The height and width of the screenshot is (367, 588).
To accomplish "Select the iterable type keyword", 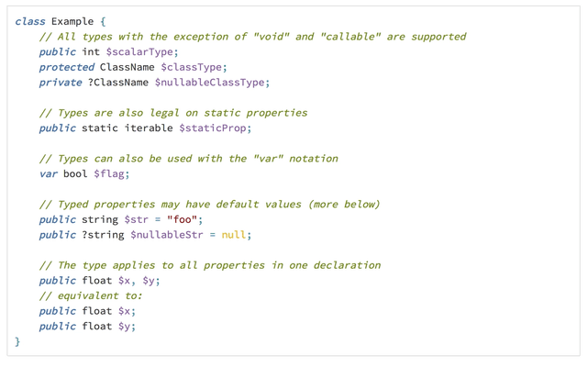I will 149,128.
